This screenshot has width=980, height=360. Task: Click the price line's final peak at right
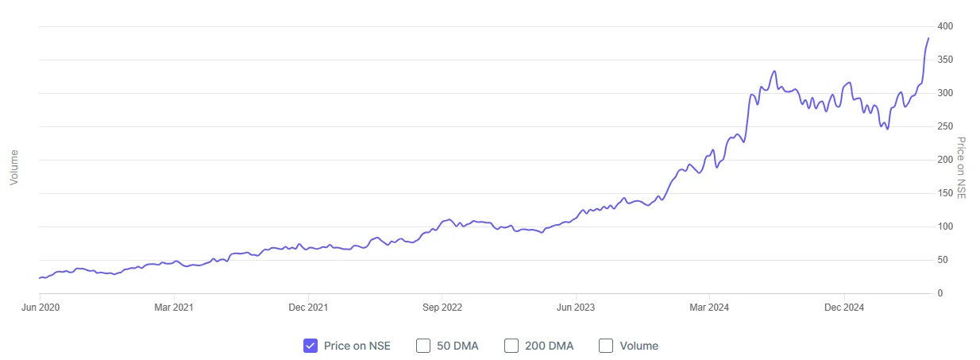(928, 38)
